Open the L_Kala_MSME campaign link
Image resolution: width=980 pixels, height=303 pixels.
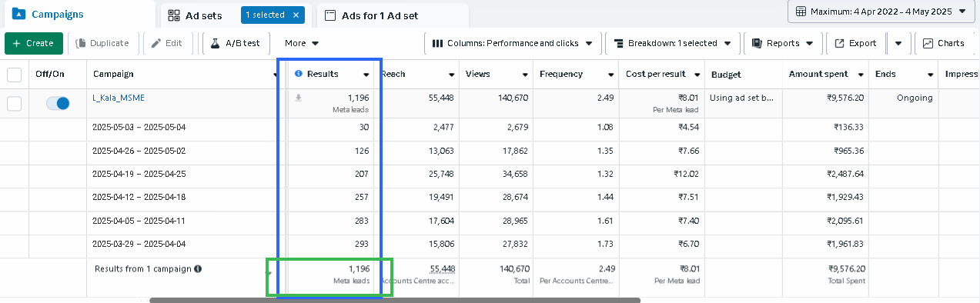118,98
